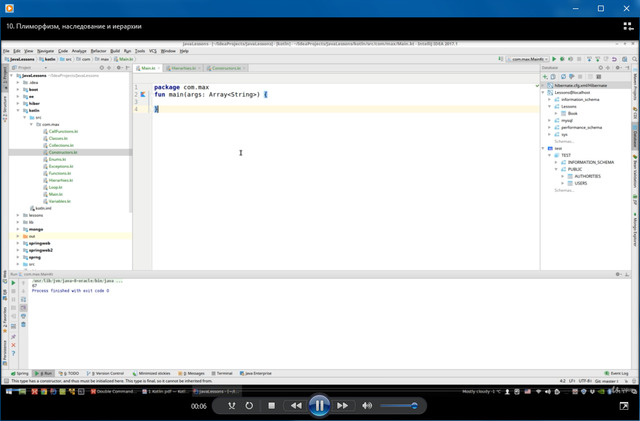
Task: Click the run gutter icon beside main function
Action: (143, 93)
